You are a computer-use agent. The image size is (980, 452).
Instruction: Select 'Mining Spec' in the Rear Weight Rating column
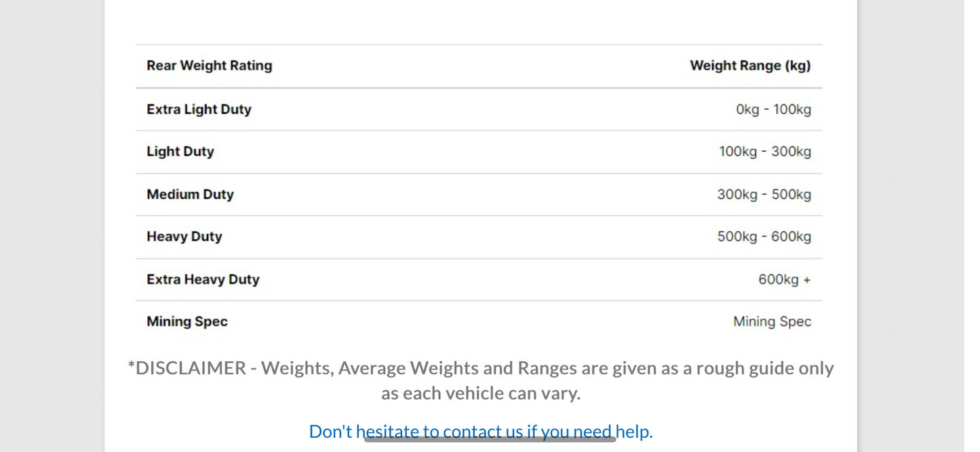tap(187, 321)
